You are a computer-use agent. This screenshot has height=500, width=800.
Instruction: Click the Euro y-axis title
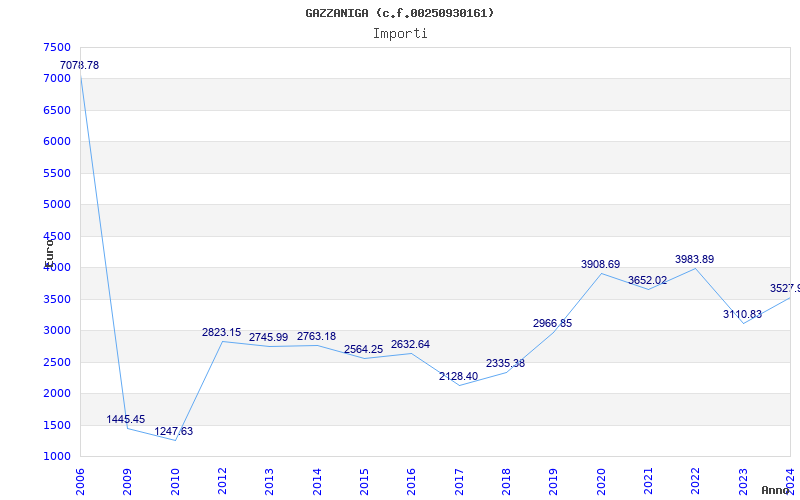click(48, 251)
